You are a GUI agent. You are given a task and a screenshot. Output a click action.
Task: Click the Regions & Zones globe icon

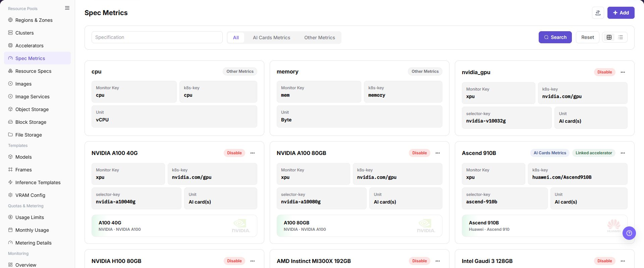coord(10,20)
